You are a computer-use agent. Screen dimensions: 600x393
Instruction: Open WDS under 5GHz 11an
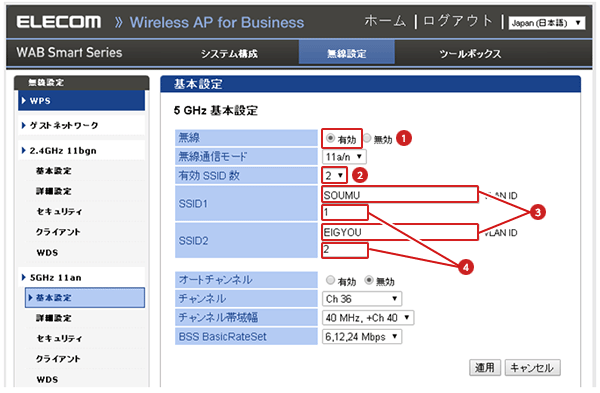pos(47,380)
